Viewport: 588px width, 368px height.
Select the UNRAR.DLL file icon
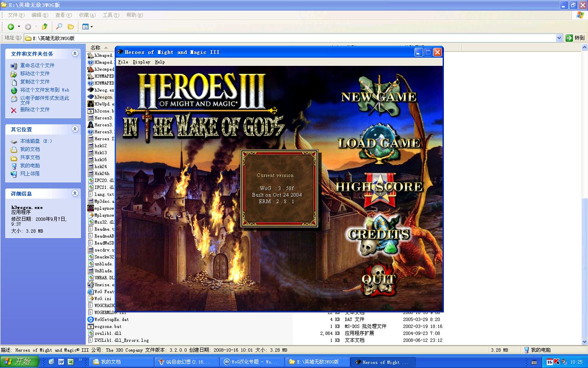click(91, 278)
